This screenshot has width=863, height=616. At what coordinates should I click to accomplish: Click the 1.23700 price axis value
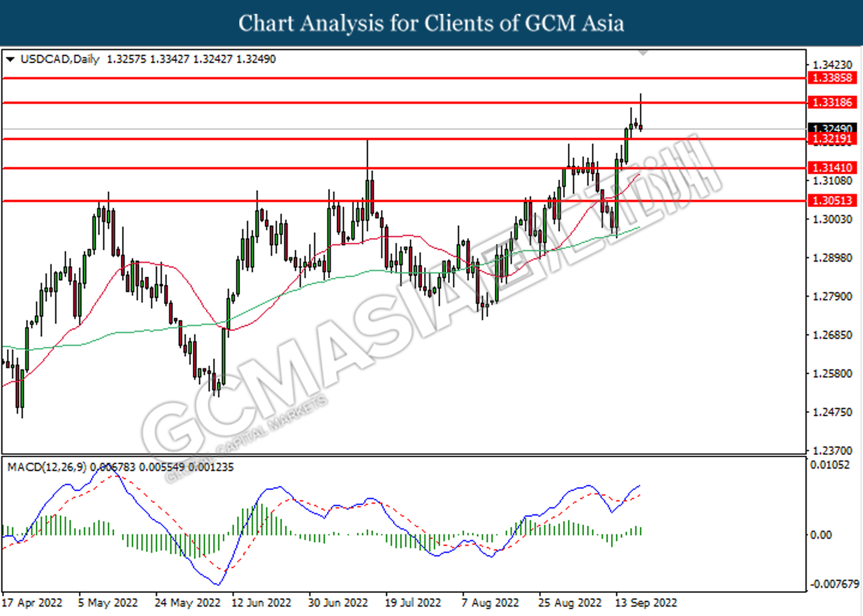tap(832, 450)
